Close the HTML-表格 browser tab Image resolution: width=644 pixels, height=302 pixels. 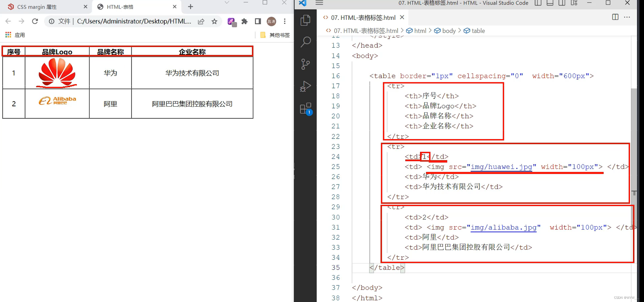point(175,7)
